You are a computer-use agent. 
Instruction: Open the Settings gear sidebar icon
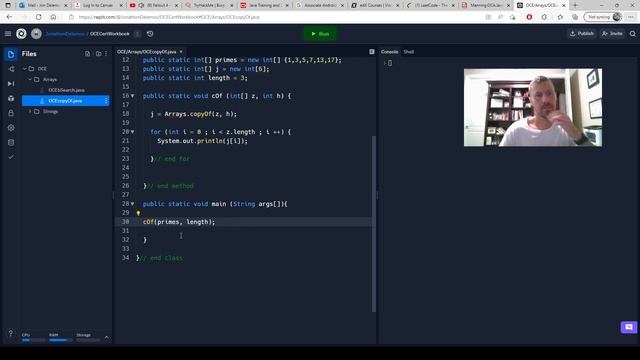click(11, 128)
